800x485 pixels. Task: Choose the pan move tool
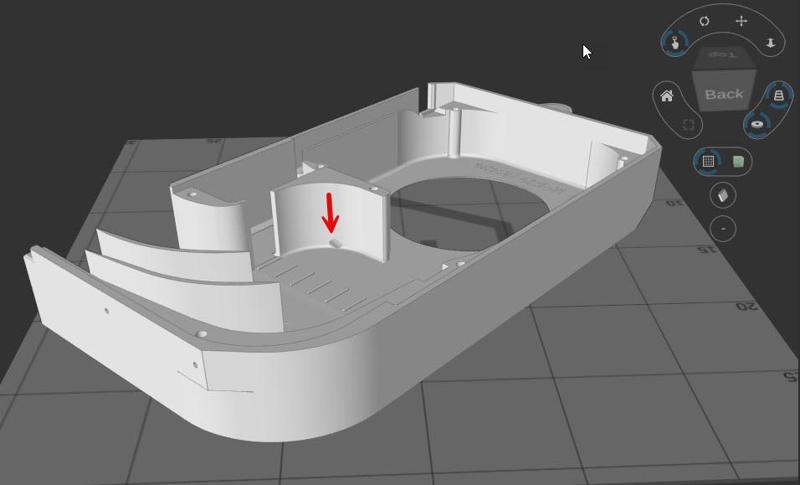pyautogui.click(x=741, y=21)
